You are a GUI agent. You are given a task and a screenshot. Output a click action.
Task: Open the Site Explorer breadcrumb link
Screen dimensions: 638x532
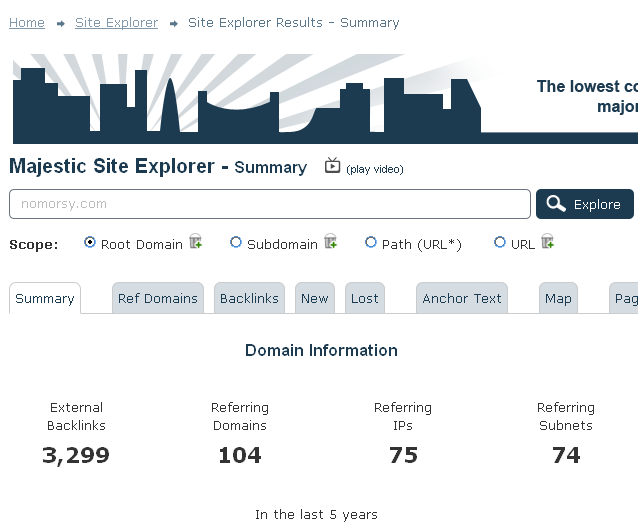[116, 23]
